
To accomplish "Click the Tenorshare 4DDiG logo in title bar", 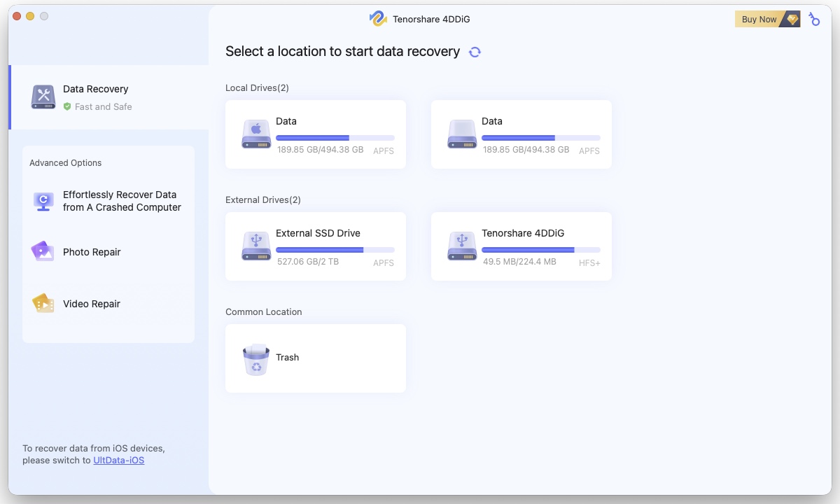I will (378, 19).
